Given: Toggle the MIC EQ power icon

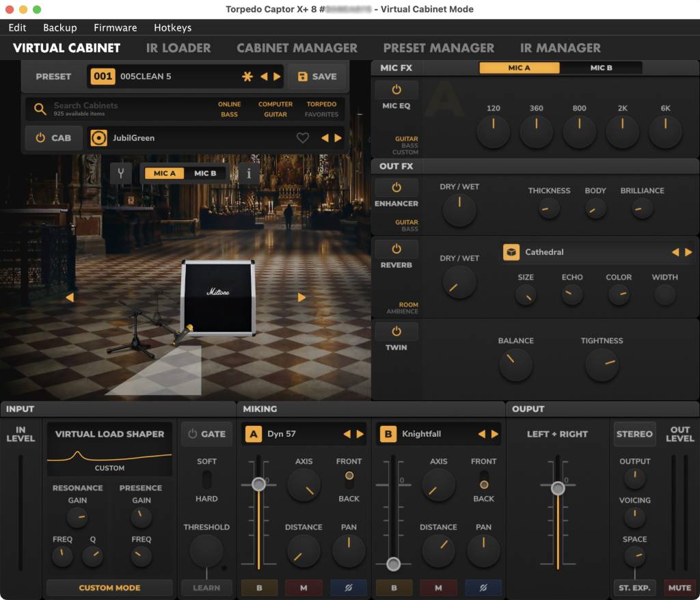Looking at the screenshot, I should (x=396, y=90).
